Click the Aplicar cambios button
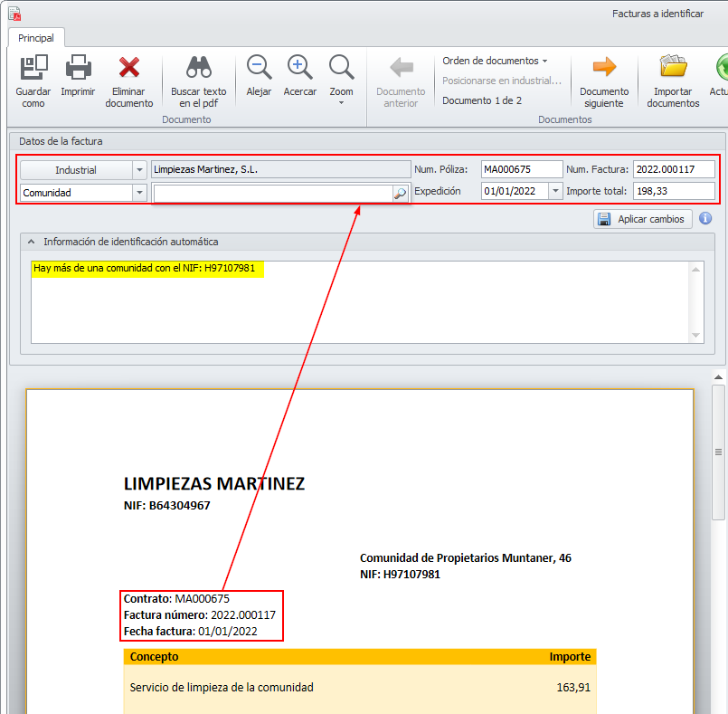Image resolution: width=728 pixels, height=714 pixels. 643,219
